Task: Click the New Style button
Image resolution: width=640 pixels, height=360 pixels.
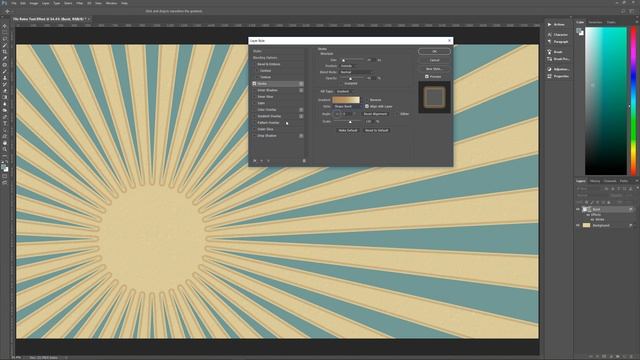Action: click(x=434, y=69)
